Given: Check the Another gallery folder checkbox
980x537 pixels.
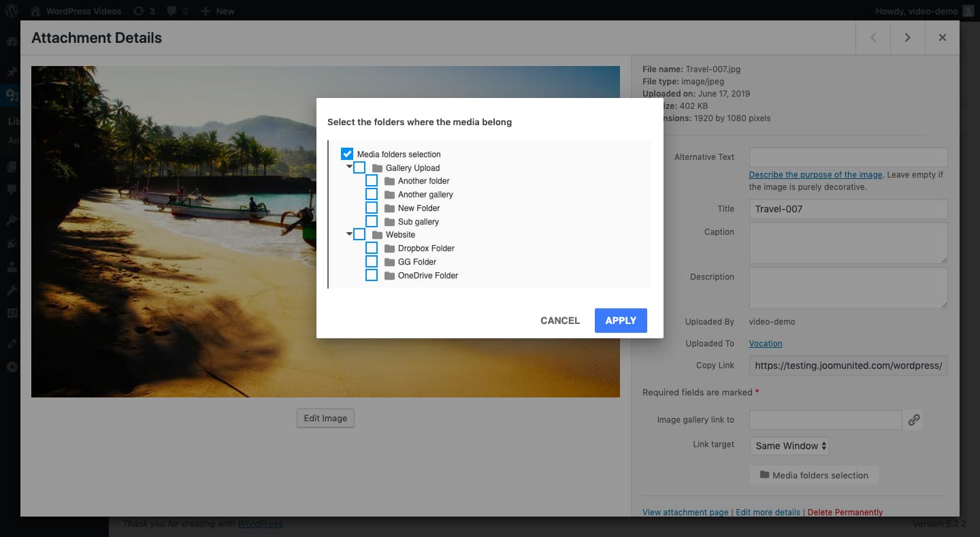Looking at the screenshot, I should tap(372, 195).
